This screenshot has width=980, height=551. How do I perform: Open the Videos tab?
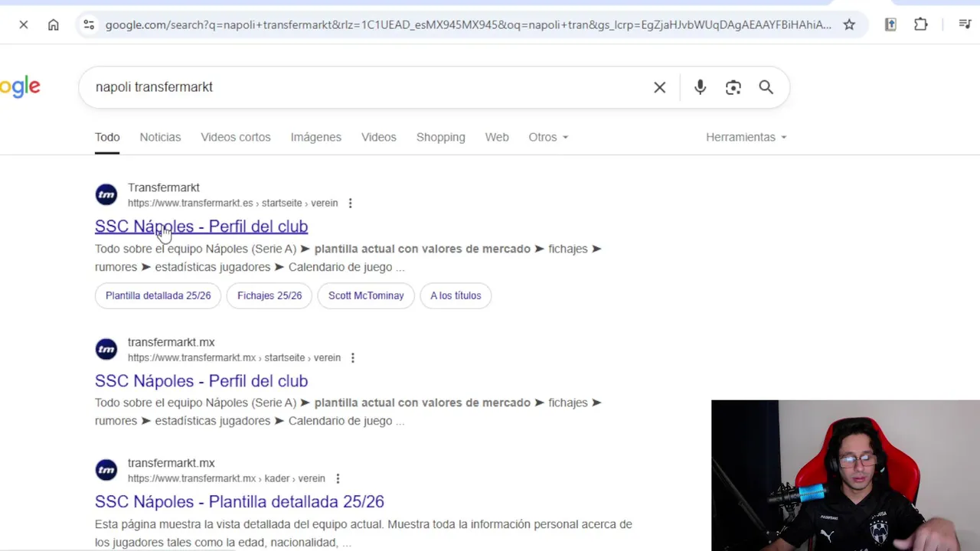(379, 137)
